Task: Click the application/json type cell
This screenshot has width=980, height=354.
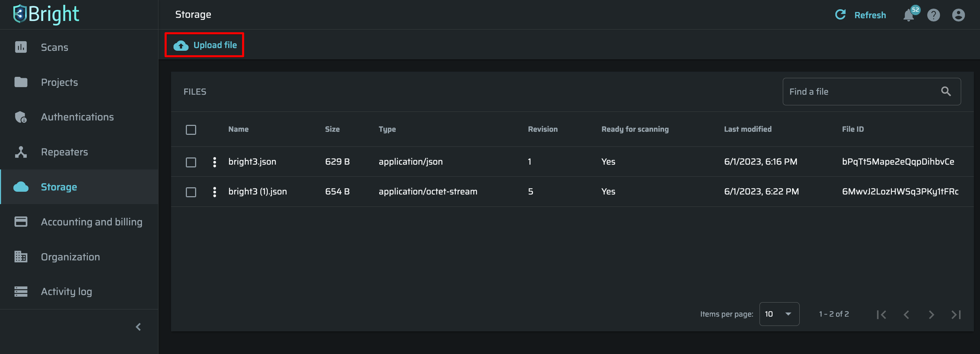Action: tap(410, 162)
